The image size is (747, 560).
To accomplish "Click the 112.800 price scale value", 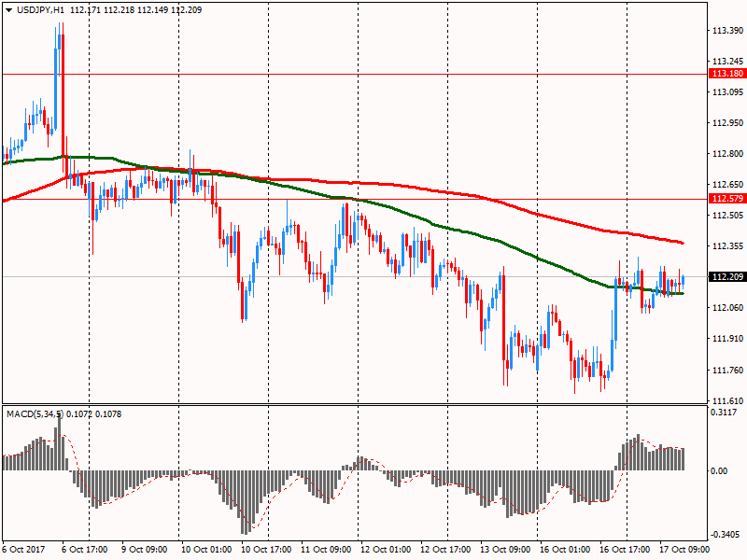I will [727, 154].
